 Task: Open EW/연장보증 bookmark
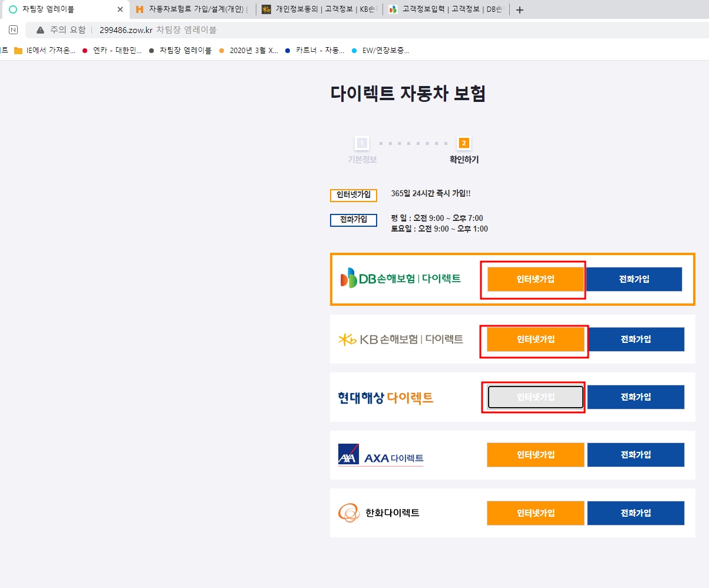pos(380,50)
